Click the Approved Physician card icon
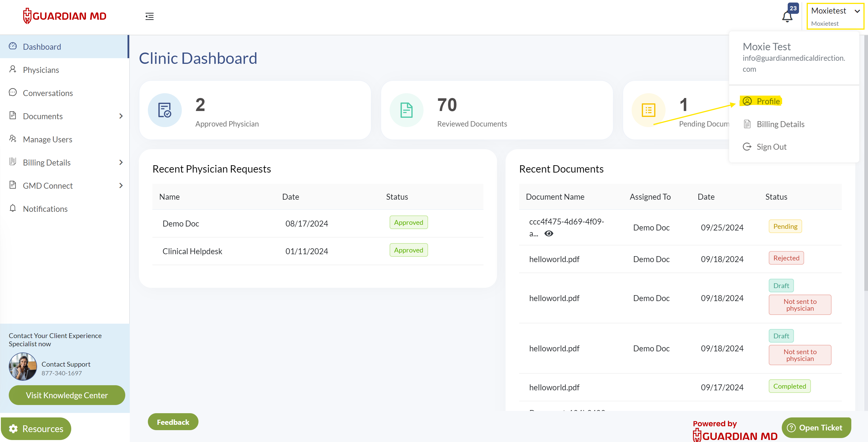868x442 pixels. pos(165,110)
